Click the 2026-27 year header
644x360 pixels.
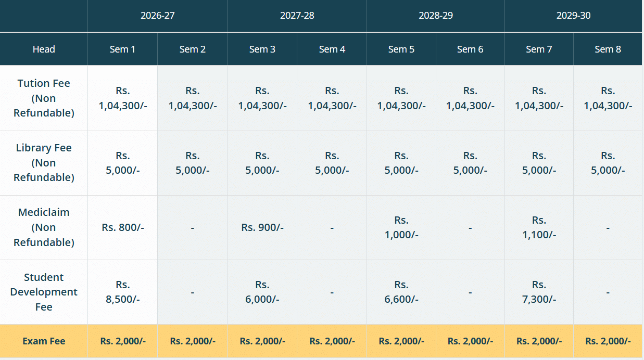pos(157,16)
